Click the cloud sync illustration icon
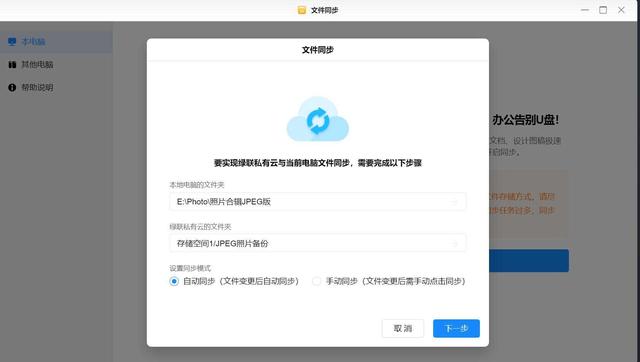The width and height of the screenshot is (640, 362). pyautogui.click(x=318, y=119)
